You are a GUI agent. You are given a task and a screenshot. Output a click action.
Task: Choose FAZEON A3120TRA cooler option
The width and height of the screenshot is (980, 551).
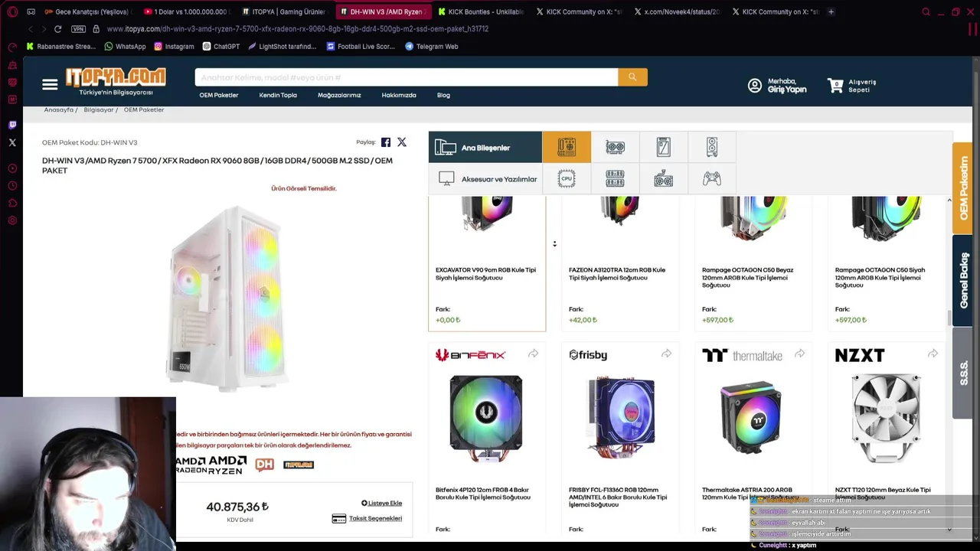pos(620,263)
